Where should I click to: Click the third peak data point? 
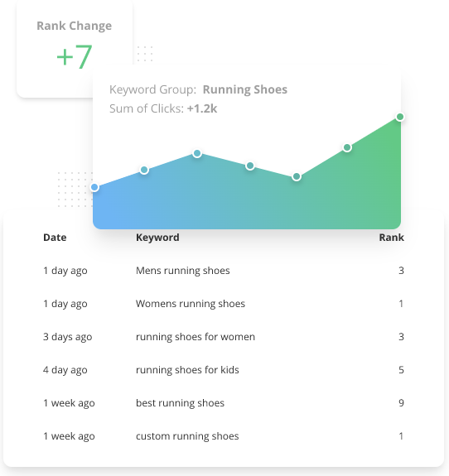(197, 153)
